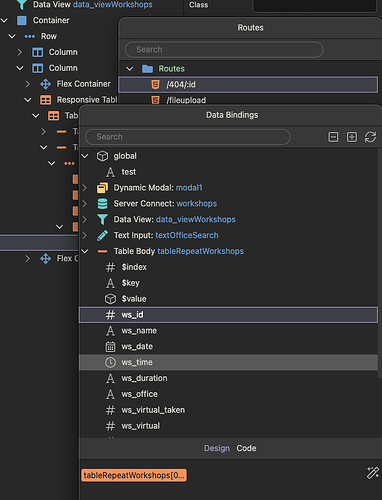Viewport: 382px width, 500px height.
Task: Click the Responsive Table icon in tree
Action: pyautogui.click(x=46, y=100)
